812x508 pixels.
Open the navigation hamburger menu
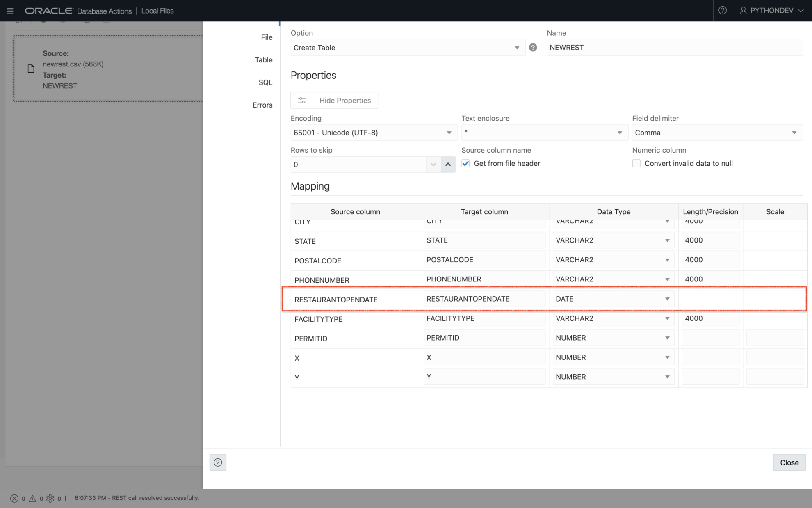click(x=10, y=10)
